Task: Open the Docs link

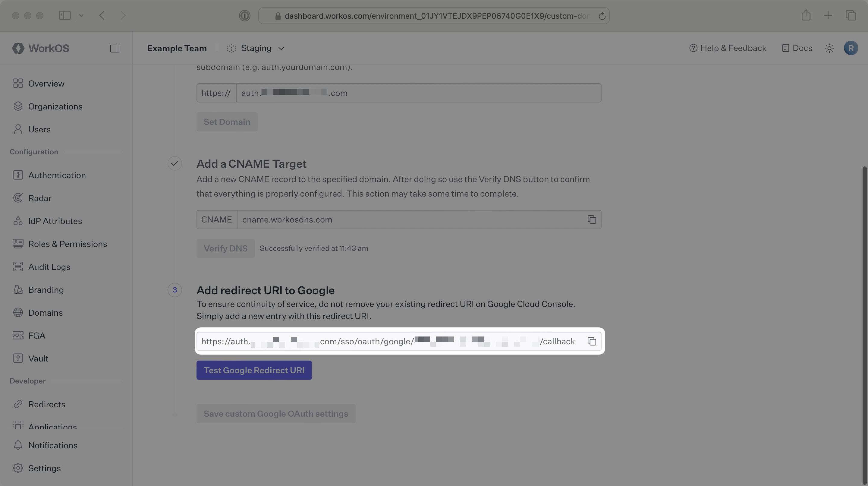Action: pos(797,48)
